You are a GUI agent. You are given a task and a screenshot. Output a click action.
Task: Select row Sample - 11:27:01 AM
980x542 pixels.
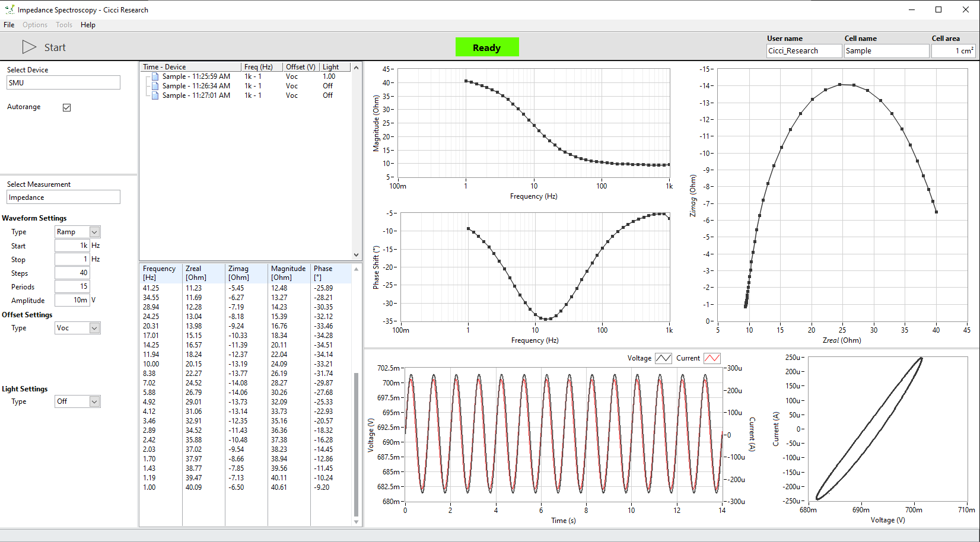[x=246, y=95]
